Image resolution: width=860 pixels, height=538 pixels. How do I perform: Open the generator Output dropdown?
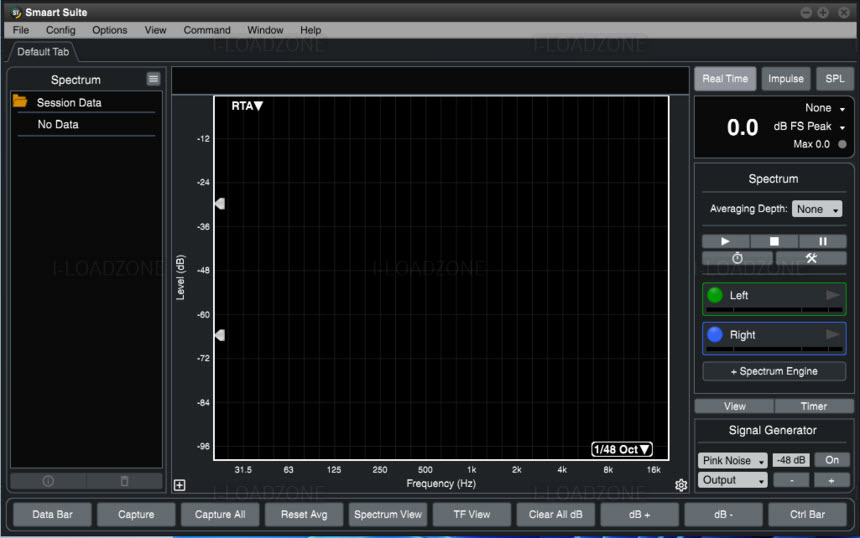coord(732,480)
